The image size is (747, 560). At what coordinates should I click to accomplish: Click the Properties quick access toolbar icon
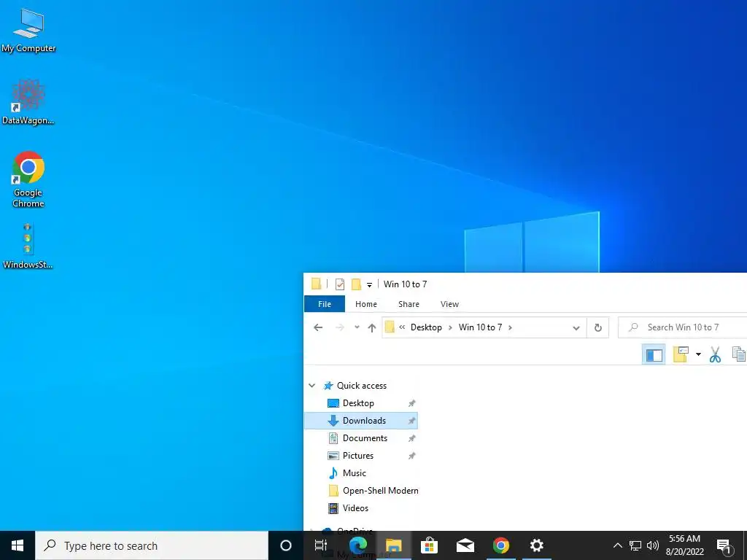point(340,284)
